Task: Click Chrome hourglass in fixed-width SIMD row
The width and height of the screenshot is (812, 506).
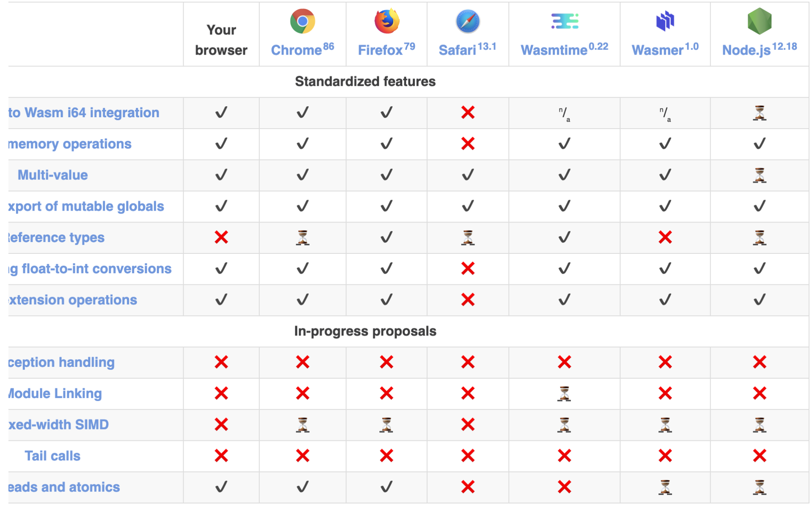Action: 302,425
